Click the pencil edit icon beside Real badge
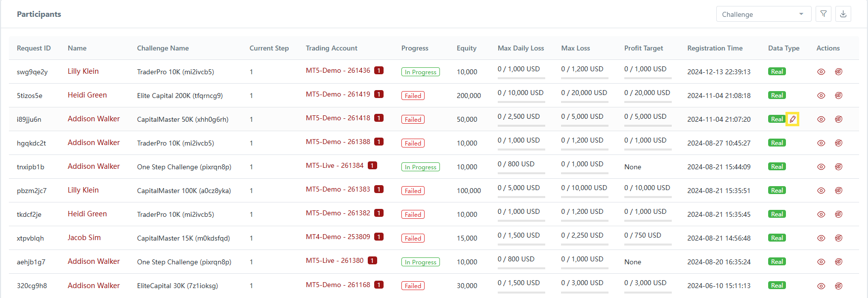Screen dimensions: 868x298 (793, 119)
